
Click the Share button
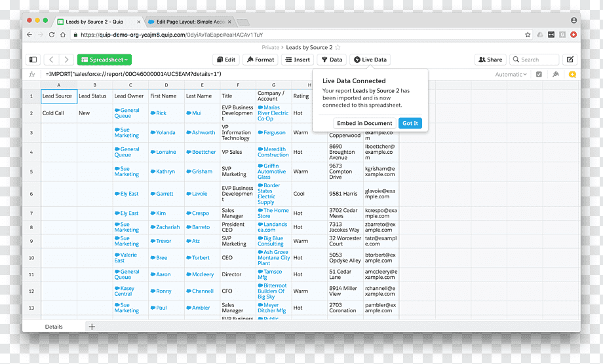pyautogui.click(x=490, y=60)
